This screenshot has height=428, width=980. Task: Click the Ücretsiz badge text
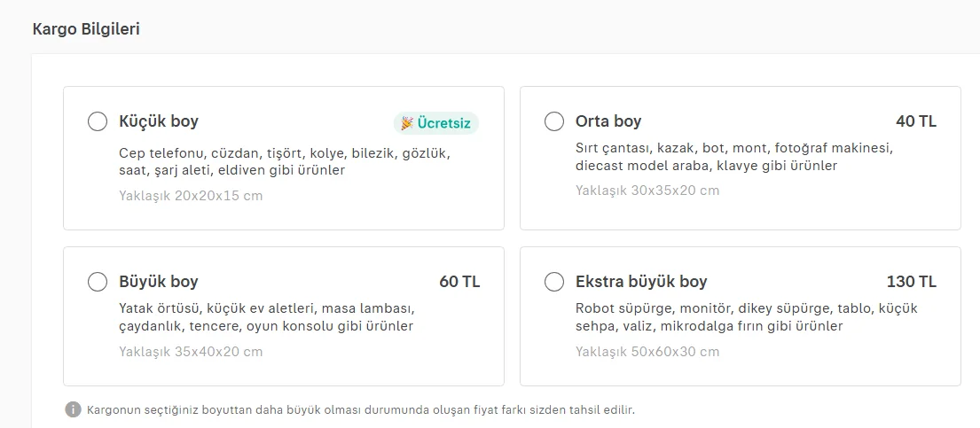click(x=444, y=123)
